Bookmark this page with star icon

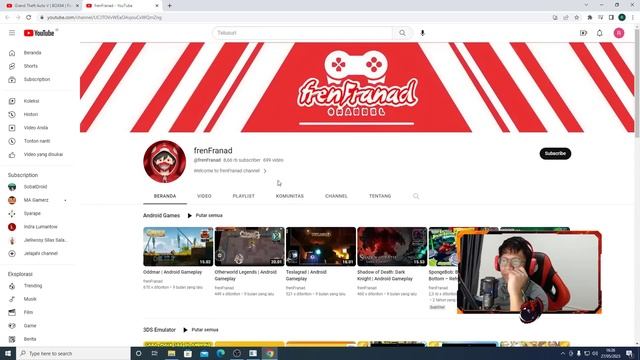tap(576, 18)
